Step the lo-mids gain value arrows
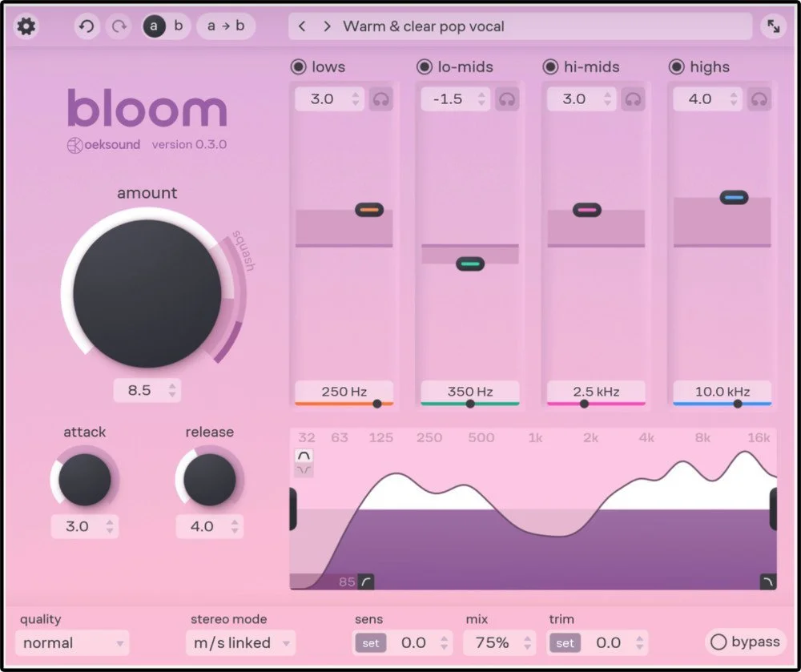 point(481,99)
